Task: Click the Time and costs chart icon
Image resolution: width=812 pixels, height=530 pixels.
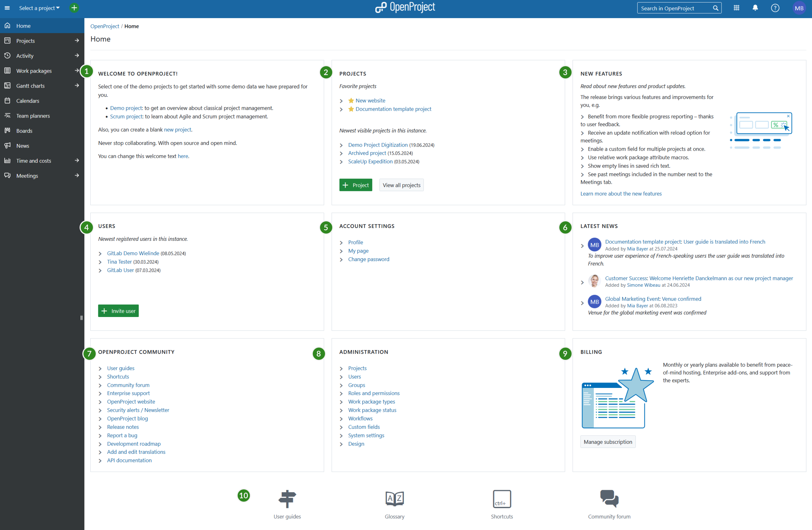Action: 8,160
